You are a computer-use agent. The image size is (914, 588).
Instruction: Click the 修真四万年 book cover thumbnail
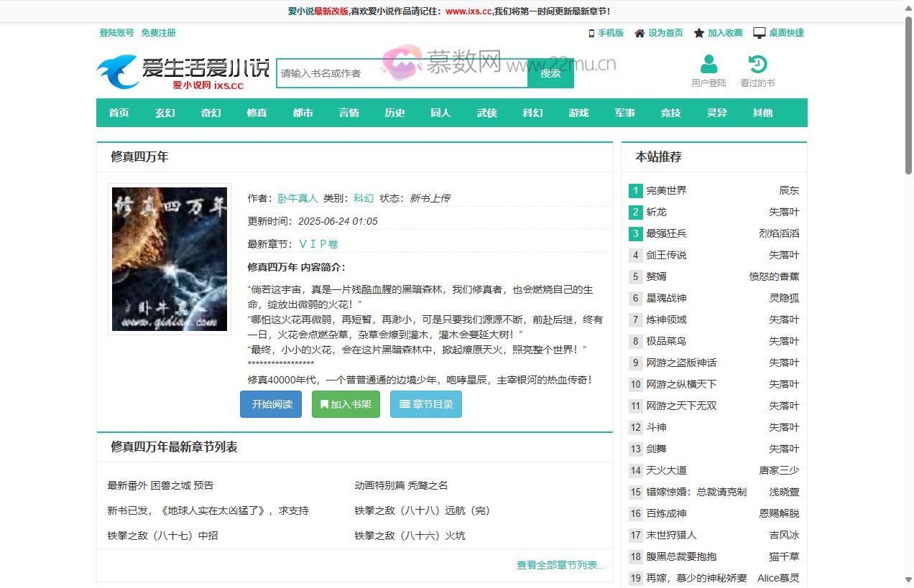click(169, 259)
